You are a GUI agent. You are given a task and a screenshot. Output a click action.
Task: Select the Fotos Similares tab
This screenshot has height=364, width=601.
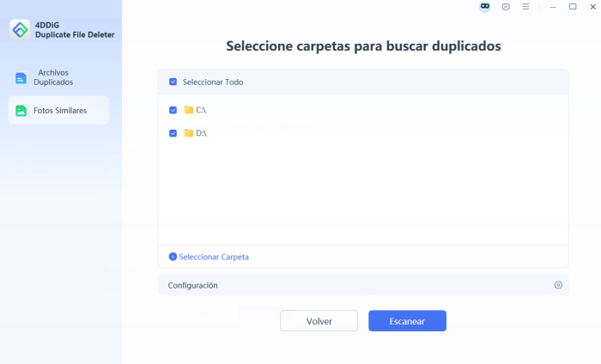58,111
